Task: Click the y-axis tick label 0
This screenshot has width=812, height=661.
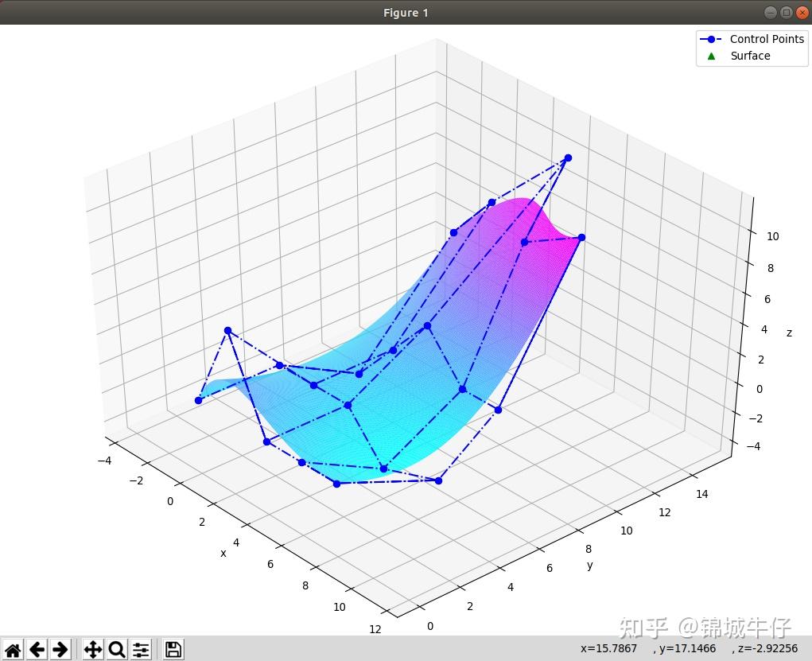Action: tap(430, 626)
